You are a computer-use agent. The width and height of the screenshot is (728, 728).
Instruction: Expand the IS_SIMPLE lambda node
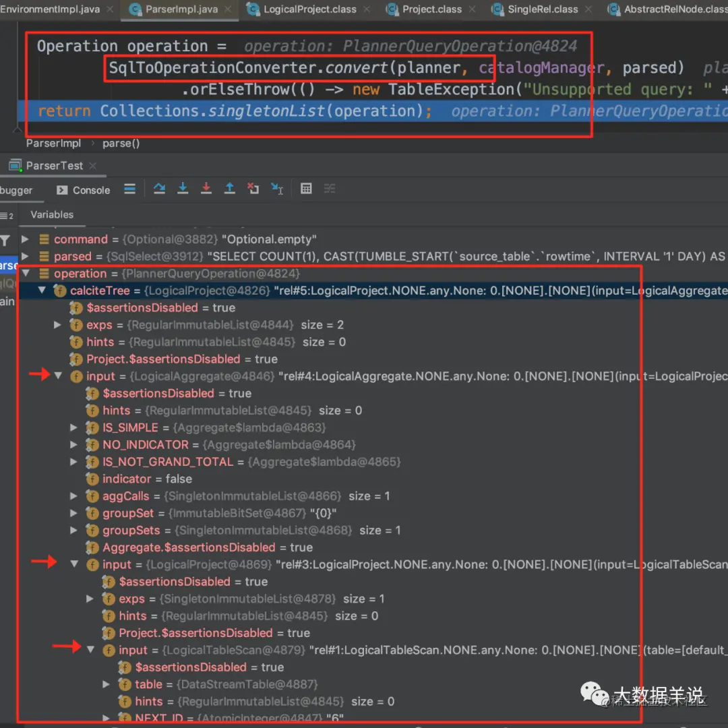pyautogui.click(x=74, y=427)
